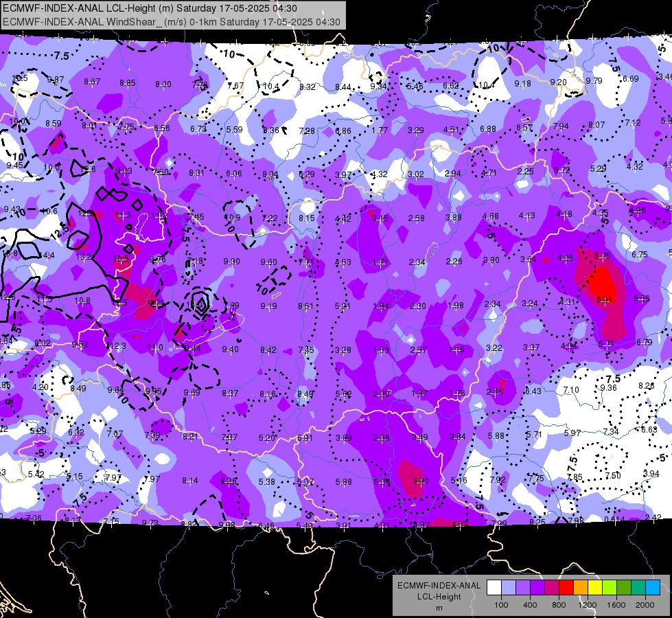Click the LCL-Height title line in header
The height and width of the screenshot is (618, 672).
tap(150, 8)
